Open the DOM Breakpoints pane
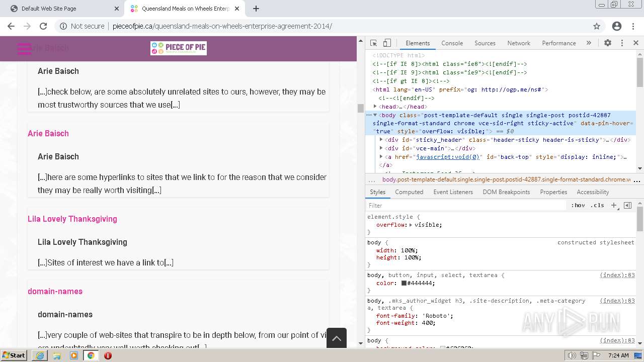The height and width of the screenshot is (362, 644). 506,192
